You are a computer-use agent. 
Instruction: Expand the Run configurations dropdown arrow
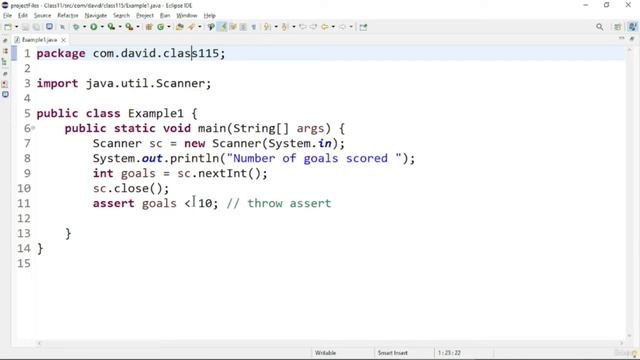pyautogui.click(x=102, y=27)
